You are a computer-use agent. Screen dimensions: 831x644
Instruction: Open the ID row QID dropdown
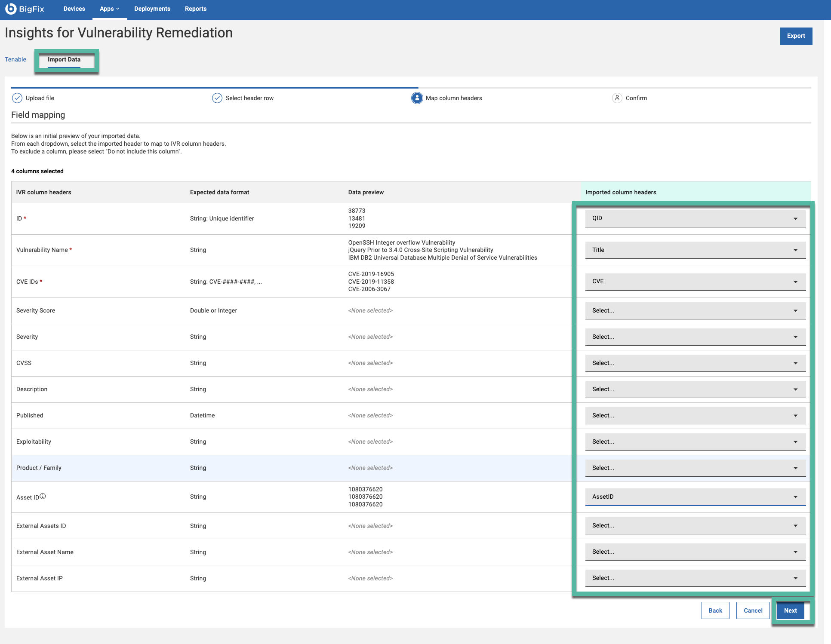[x=695, y=218]
